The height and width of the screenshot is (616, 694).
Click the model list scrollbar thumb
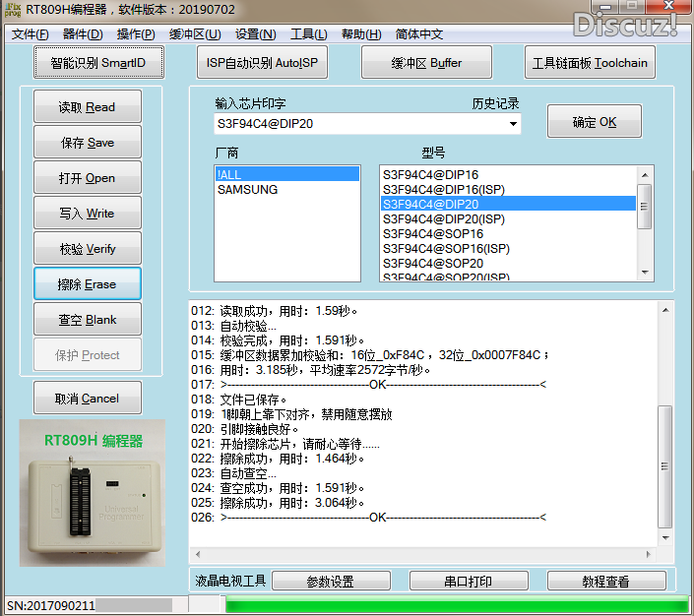[x=645, y=207]
